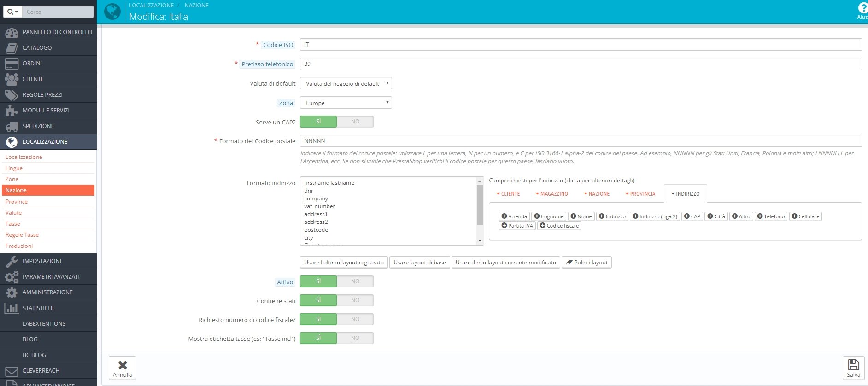Screen dimensions: 868x386
Task: Focus the Formato del Codice postale field
Action: (581, 141)
